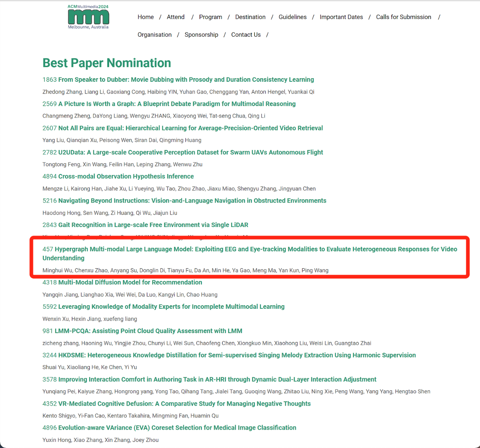Select the Organisation menu item
This screenshot has height=448, width=480.
154,35
